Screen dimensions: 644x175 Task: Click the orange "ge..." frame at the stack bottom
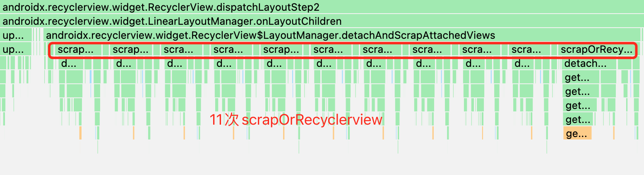point(577,134)
